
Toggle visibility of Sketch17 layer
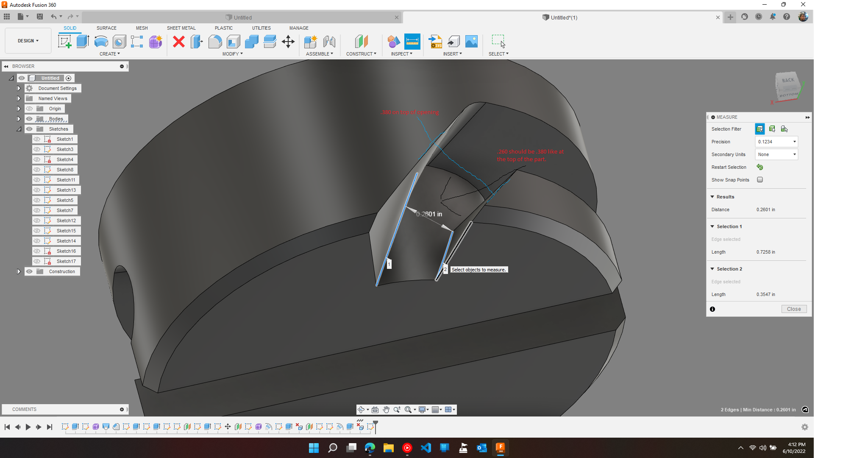click(37, 260)
